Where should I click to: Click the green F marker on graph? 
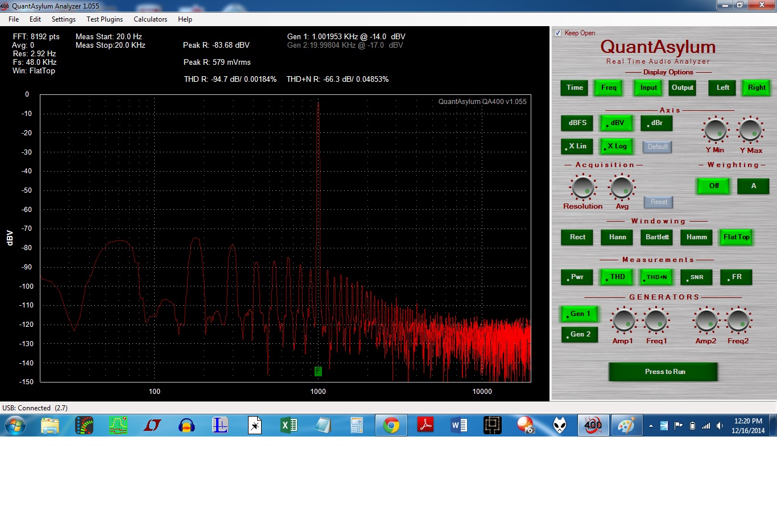coord(318,371)
